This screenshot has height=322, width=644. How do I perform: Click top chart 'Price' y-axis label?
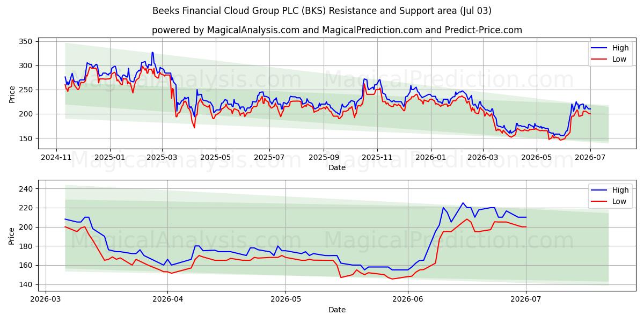click(12, 94)
